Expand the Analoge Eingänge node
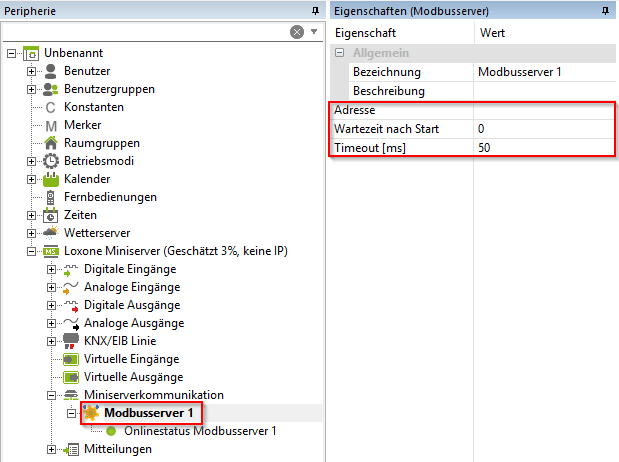Screen dimensions: 619x462 point(51,287)
